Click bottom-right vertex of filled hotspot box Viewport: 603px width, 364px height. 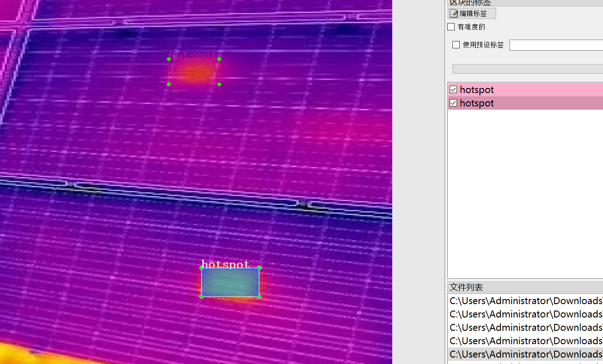[259, 296]
